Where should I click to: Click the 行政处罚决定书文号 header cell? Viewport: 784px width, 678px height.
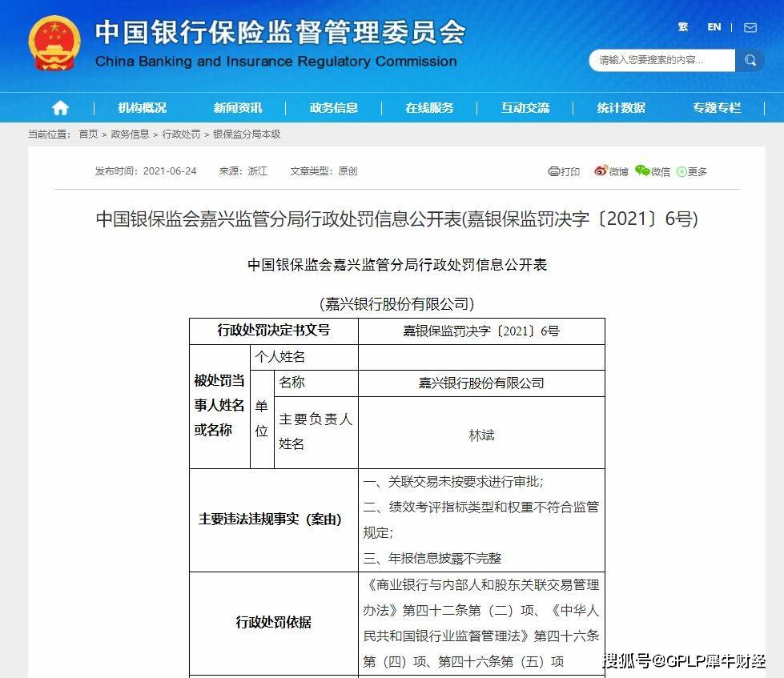pyautogui.click(x=274, y=331)
